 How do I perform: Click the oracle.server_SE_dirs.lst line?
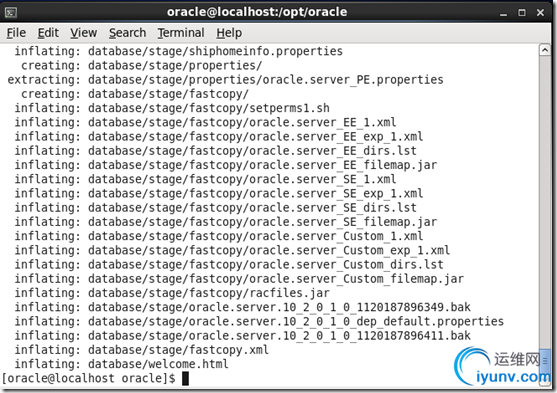click(x=215, y=208)
